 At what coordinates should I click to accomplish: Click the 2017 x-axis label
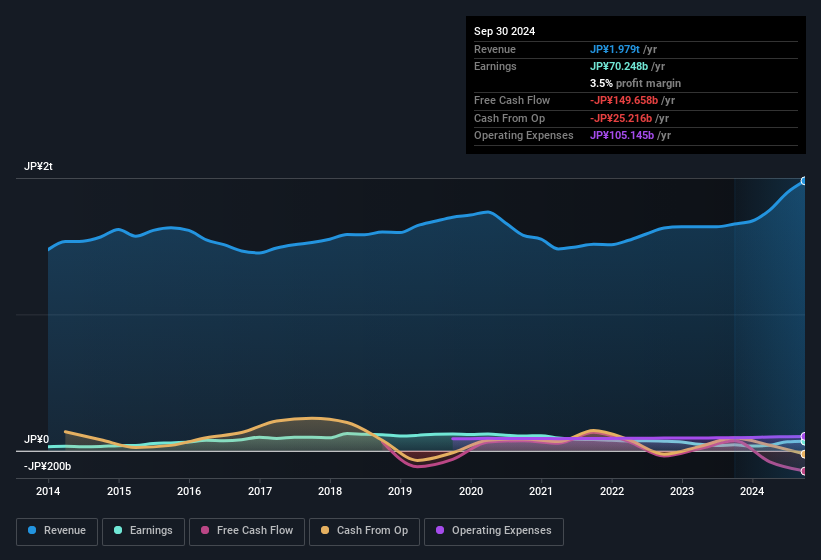260,491
